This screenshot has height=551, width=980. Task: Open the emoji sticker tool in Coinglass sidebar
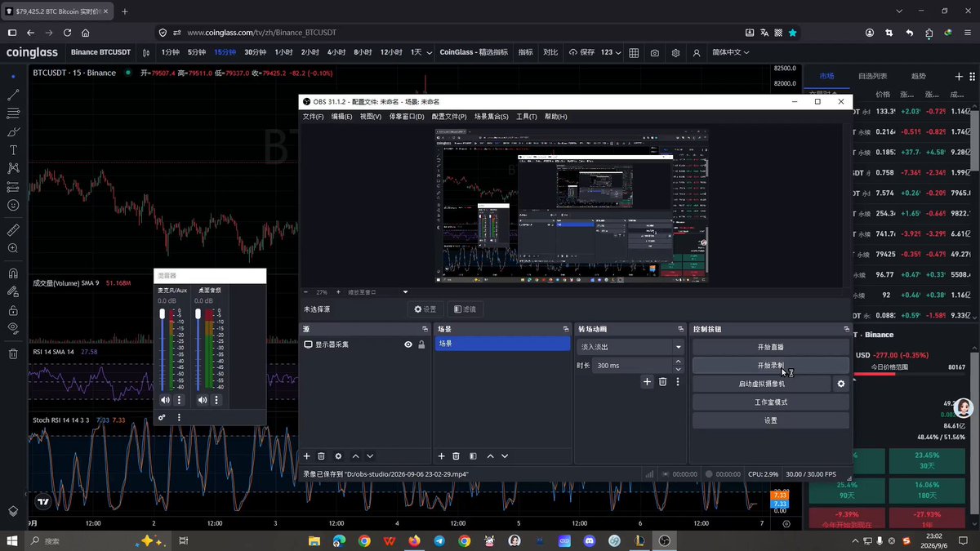(x=13, y=205)
